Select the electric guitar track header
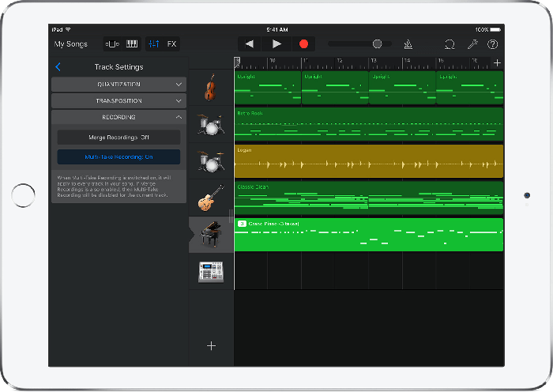Viewport: 553px width, 392px height. [211, 198]
